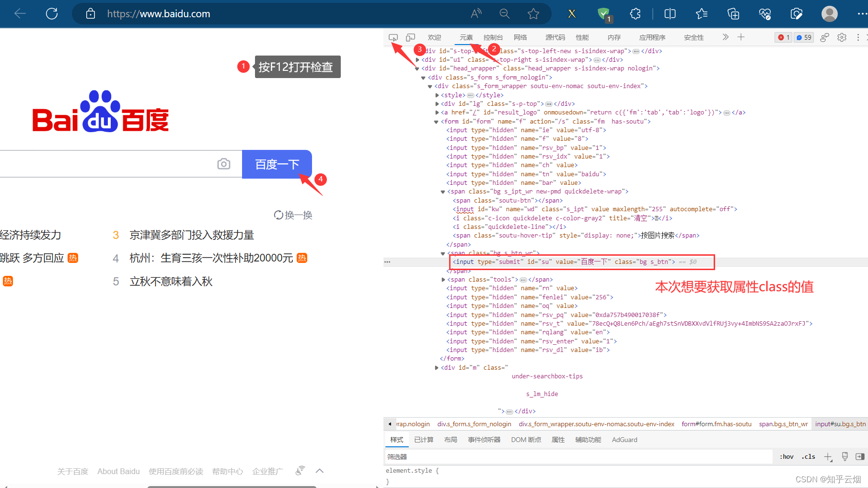Click the site lock icon in the address bar
The width and height of the screenshot is (868, 488).
pos(91,14)
